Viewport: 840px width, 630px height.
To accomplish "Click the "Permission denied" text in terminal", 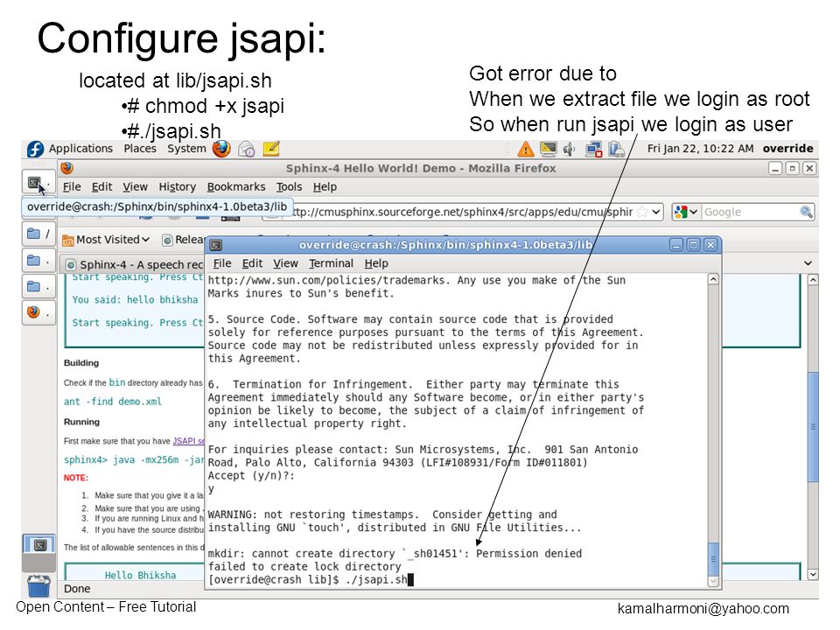I will pos(528,553).
